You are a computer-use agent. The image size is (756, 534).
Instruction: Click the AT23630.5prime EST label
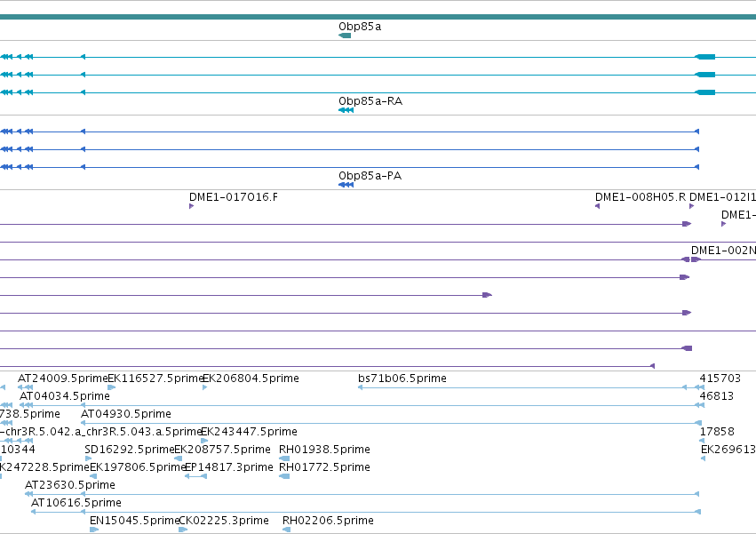click(70, 485)
